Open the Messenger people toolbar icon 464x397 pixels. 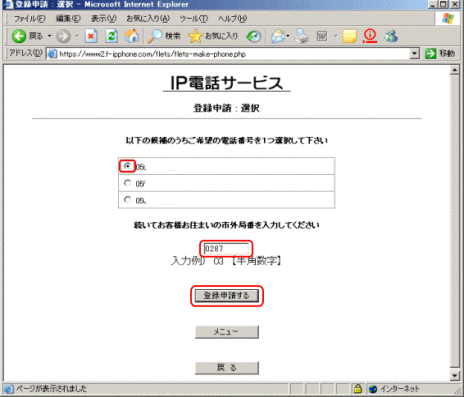point(391,36)
